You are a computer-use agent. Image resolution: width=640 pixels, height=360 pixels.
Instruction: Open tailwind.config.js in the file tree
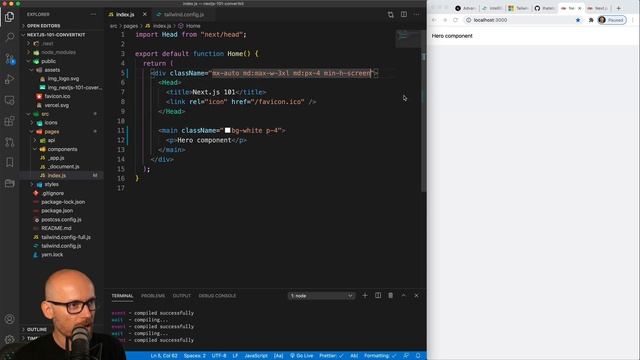click(x=61, y=246)
